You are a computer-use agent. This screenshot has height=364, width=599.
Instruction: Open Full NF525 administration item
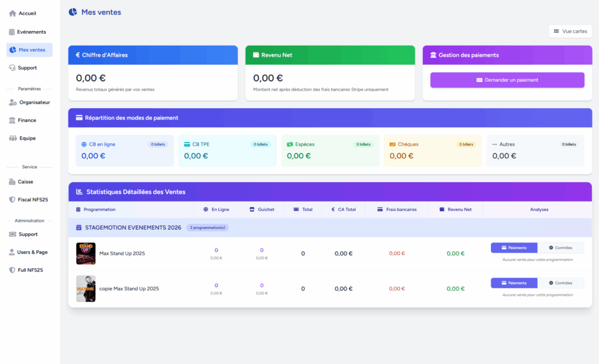[29, 270]
